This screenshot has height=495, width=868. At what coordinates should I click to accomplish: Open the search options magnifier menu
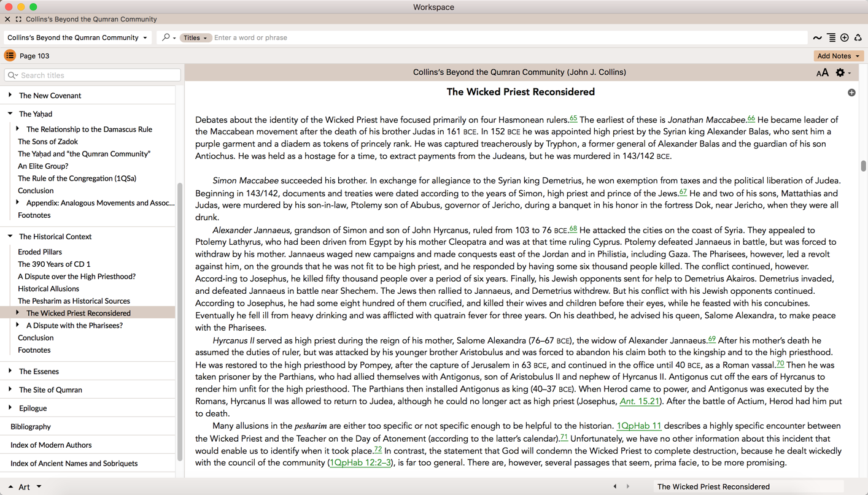168,37
